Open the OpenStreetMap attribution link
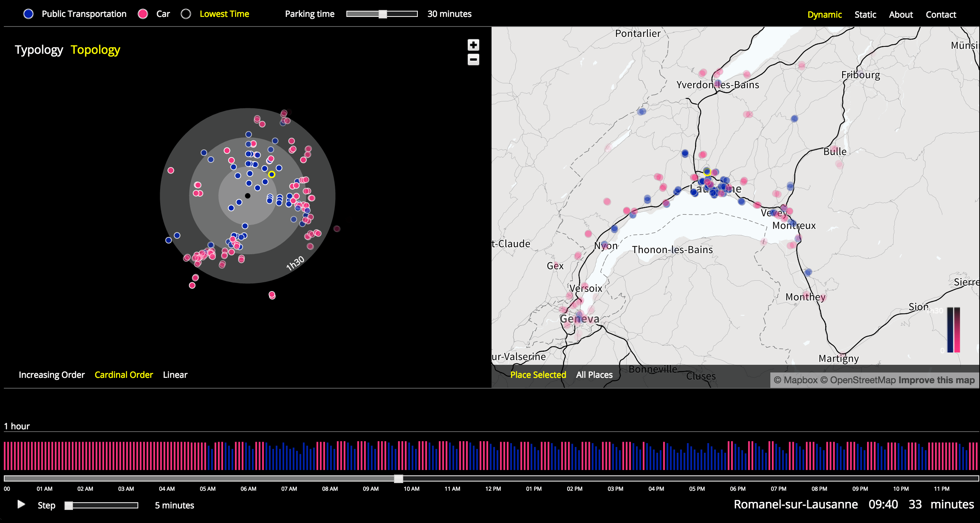 coord(858,380)
